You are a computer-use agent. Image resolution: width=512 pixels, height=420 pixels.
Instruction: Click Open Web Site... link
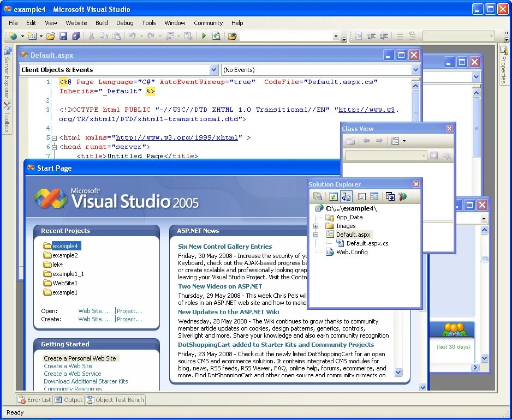click(93, 311)
